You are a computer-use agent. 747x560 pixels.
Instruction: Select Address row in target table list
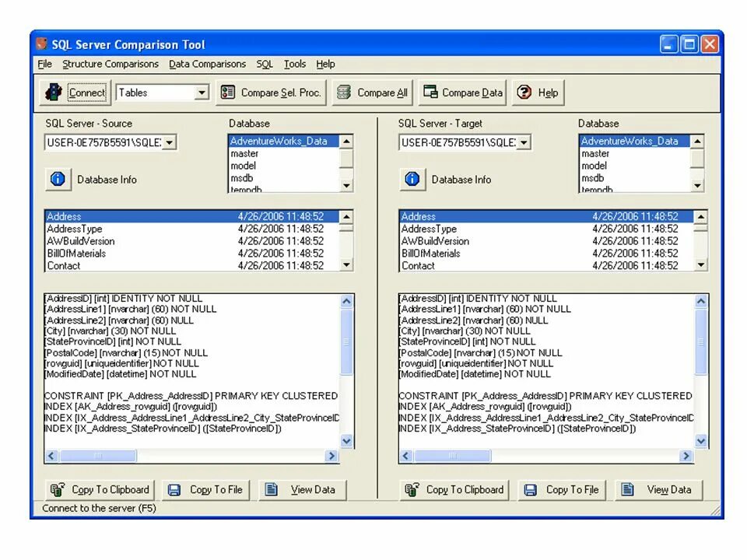point(546,216)
